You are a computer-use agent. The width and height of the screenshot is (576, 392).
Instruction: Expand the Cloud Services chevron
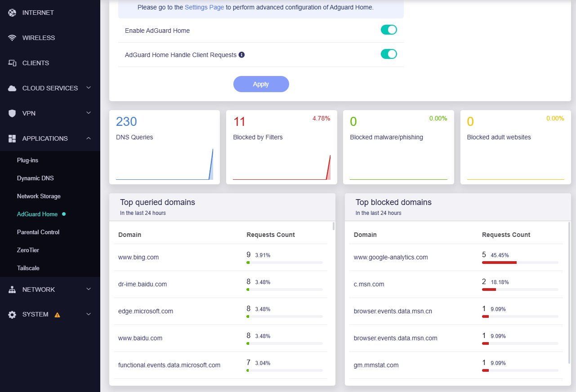pyautogui.click(x=89, y=88)
